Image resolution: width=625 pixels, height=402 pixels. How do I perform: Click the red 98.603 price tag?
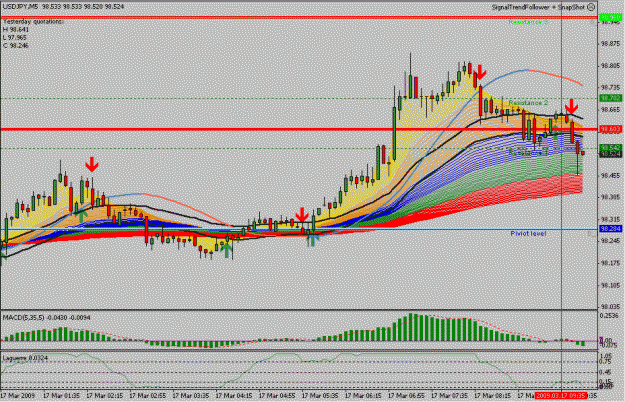tap(610, 129)
